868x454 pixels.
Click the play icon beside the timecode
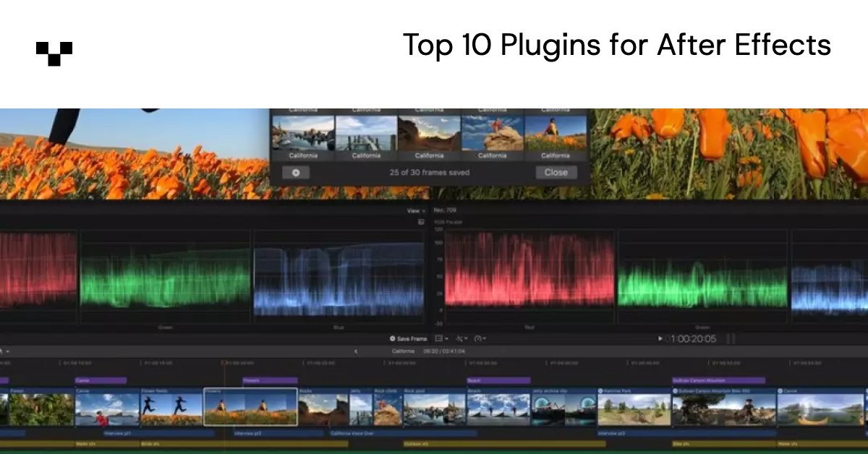660,338
